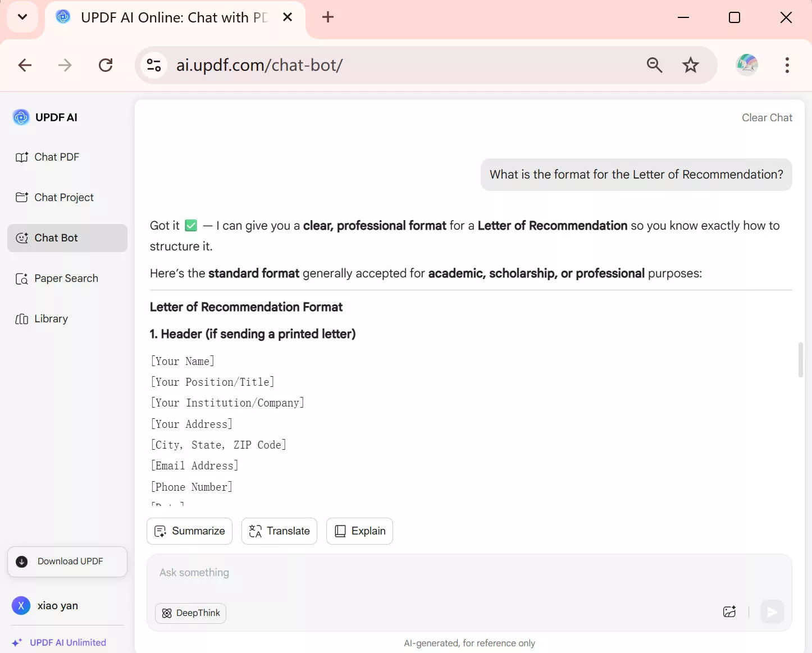Viewport: 812px width, 653px height.
Task: Send the message with arrow button
Action: pos(772,612)
